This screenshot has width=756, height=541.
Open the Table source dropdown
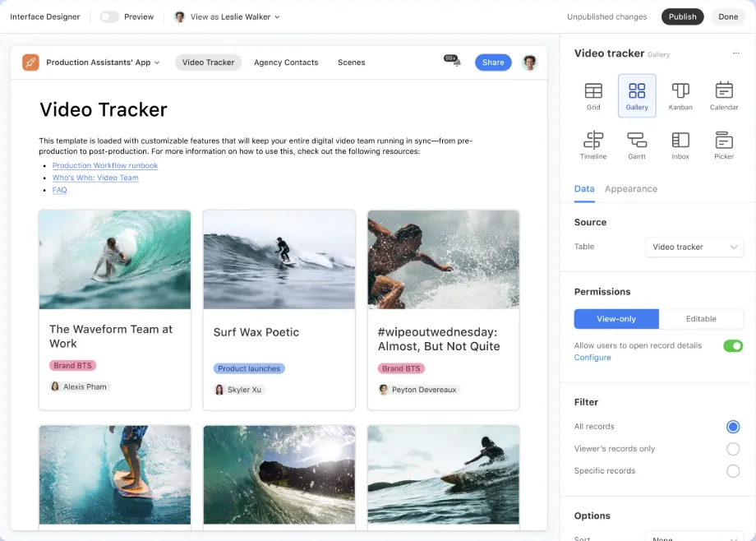(x=694, y=247)
